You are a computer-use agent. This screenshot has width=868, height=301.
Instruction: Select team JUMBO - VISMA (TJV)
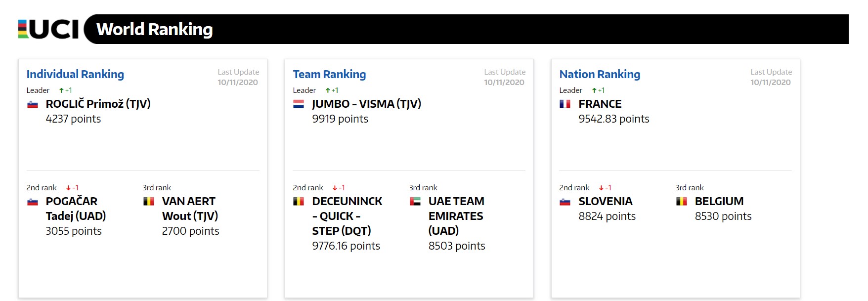[x=367, y=104]
